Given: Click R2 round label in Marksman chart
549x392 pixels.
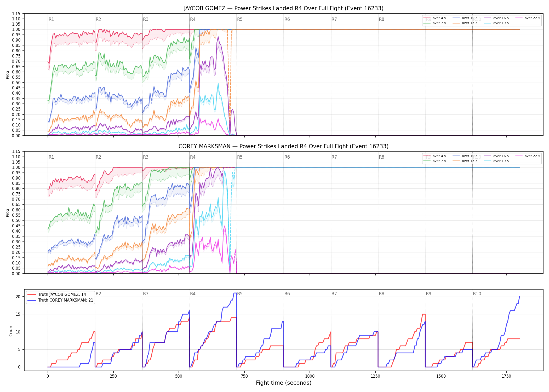Looking at the screenshot, I should tap(98, 157).
